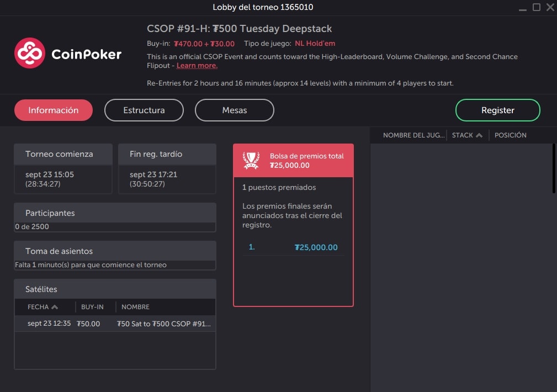Open the Learn more link
This screenshot has width=557, height=392.
coord(197,65)
